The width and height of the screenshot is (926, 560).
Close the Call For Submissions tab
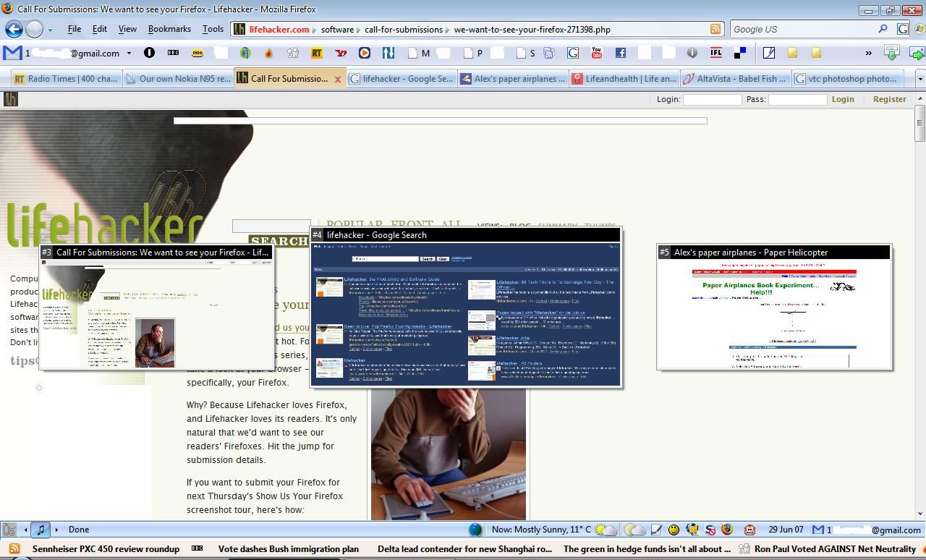337,80
